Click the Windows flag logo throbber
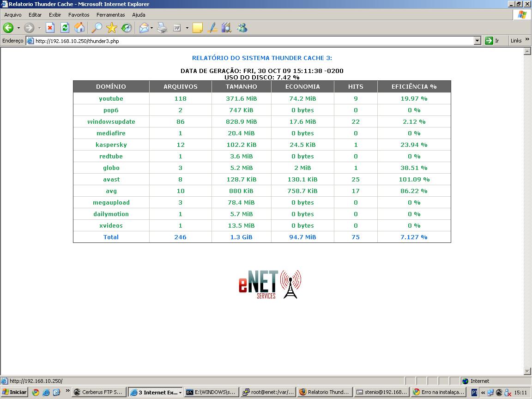Image resolution: width=532 pixels, height=399 pixels. pyautogui.click(x=522, y=15)
